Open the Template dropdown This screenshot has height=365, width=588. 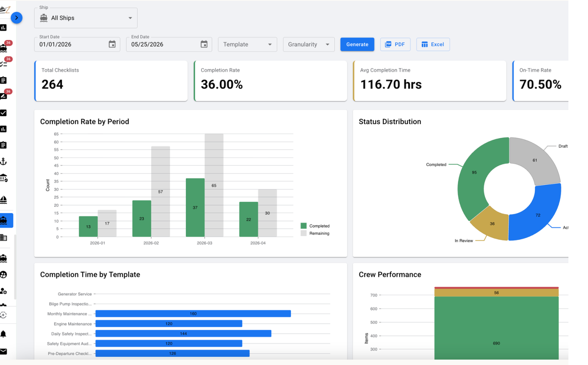point(248,45)
